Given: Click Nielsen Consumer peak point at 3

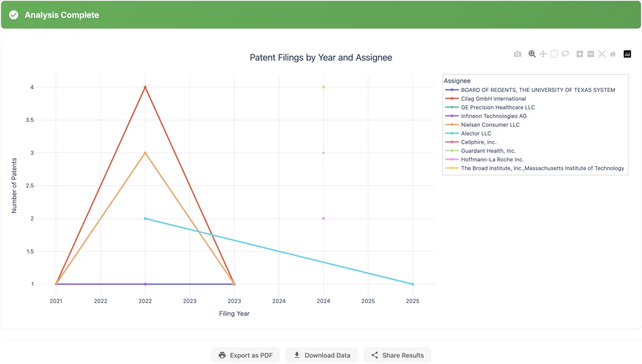Looking at the screenshot, I should [145, 153].
